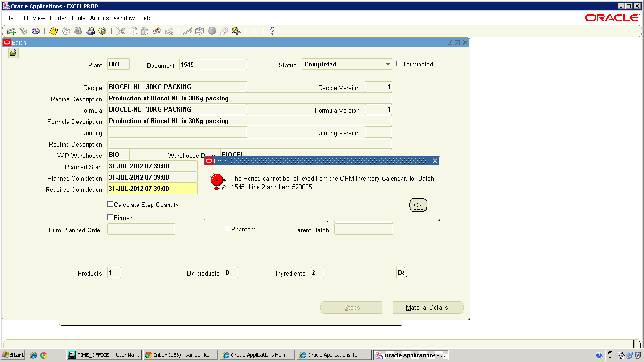Switch to TIME_OFFICE taskbar window
644x362 pixels.
(x=104, y=355)
